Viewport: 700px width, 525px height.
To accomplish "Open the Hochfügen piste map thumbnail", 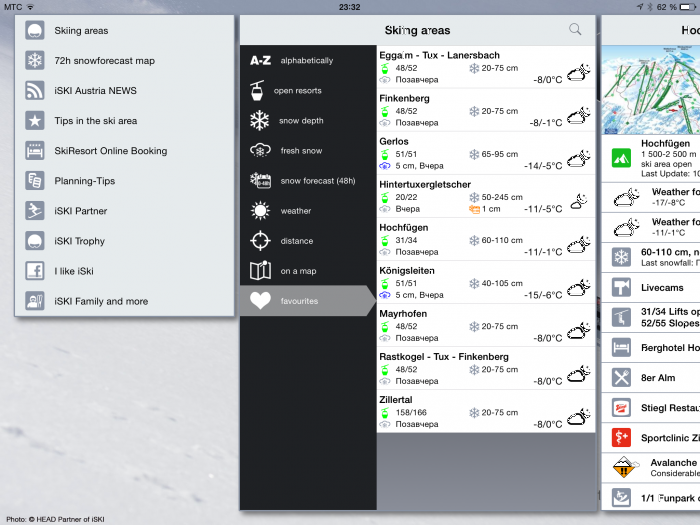I will [651, 90].
